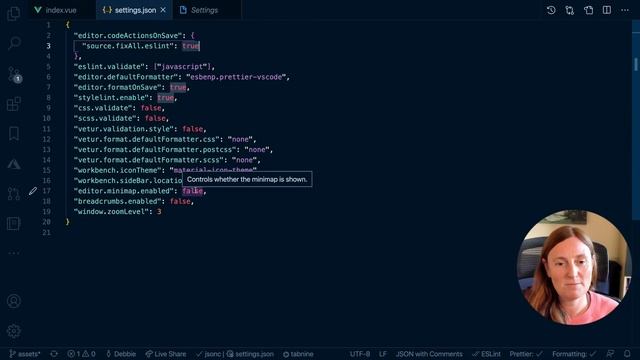The width and height of the screenshot is (640, 360).
Task: Click false value of scss.validate
Action: point(155,118)
